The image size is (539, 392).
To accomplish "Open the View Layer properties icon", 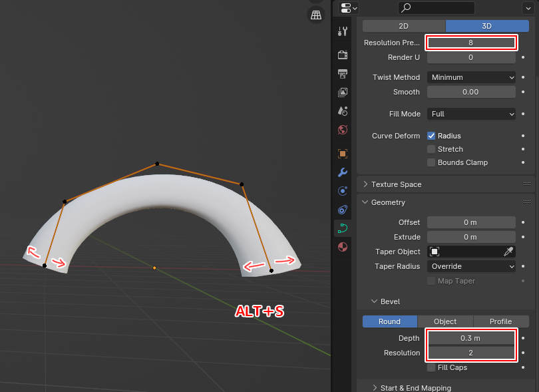I will click(343, 93).
